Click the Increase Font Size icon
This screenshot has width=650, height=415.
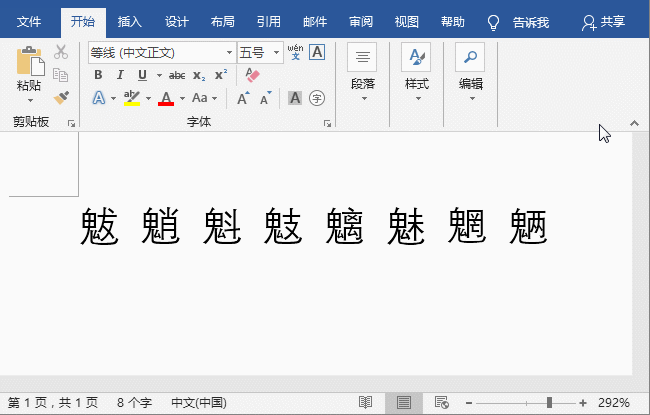243,98
